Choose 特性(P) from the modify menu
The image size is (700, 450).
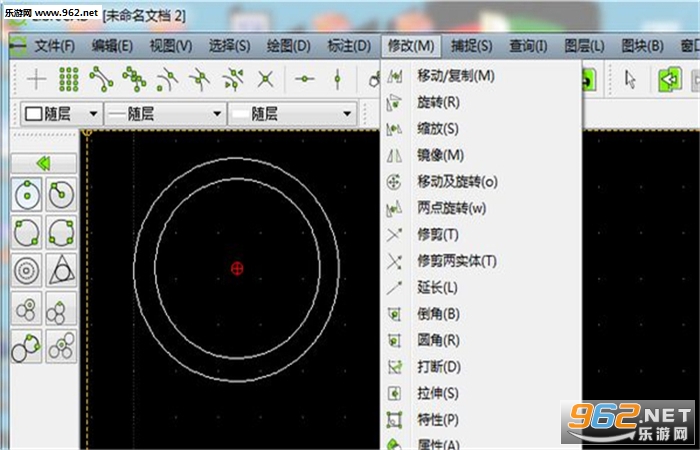pyautogui.click(x=481, y=420)
